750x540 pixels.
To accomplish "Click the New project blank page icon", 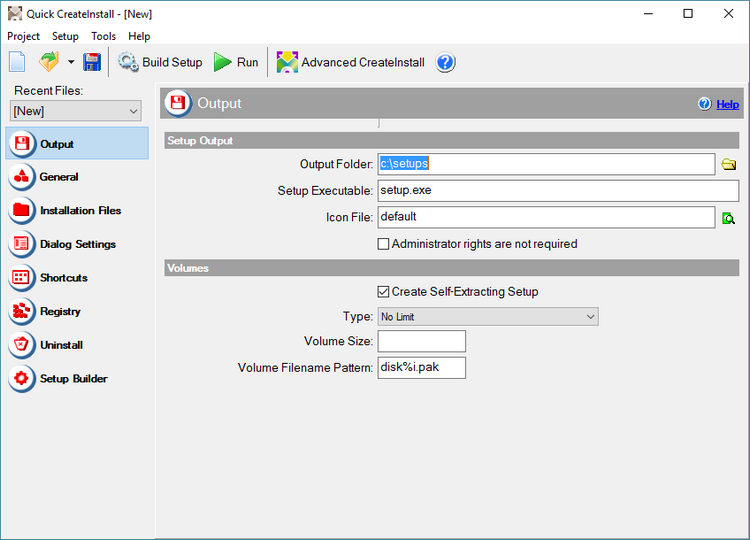I will click(x=17, y=62).
